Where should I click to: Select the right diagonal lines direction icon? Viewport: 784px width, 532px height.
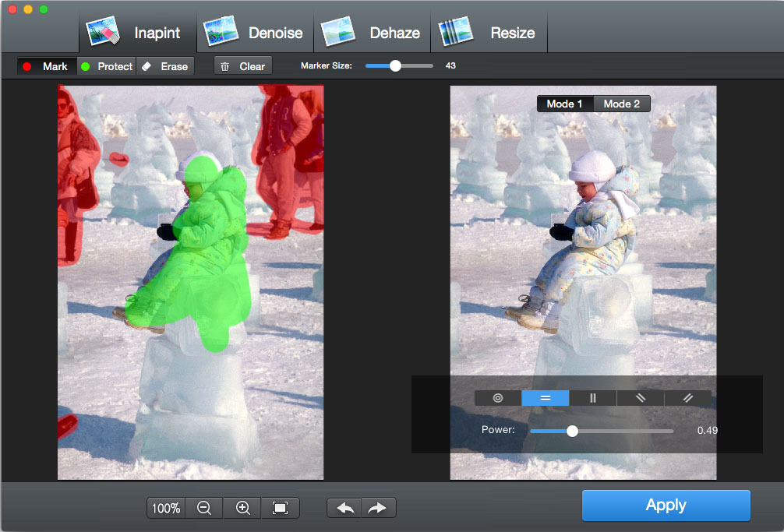(687, 398)
